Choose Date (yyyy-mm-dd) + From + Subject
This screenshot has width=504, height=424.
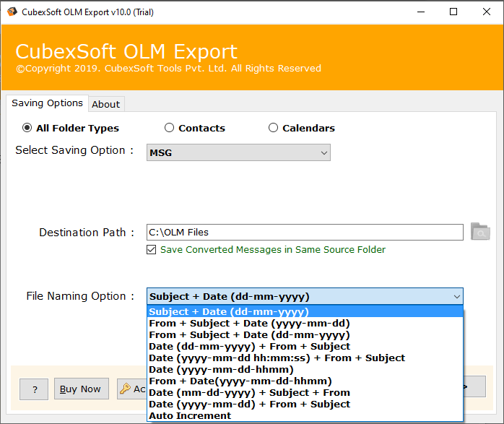click(305, 404)
